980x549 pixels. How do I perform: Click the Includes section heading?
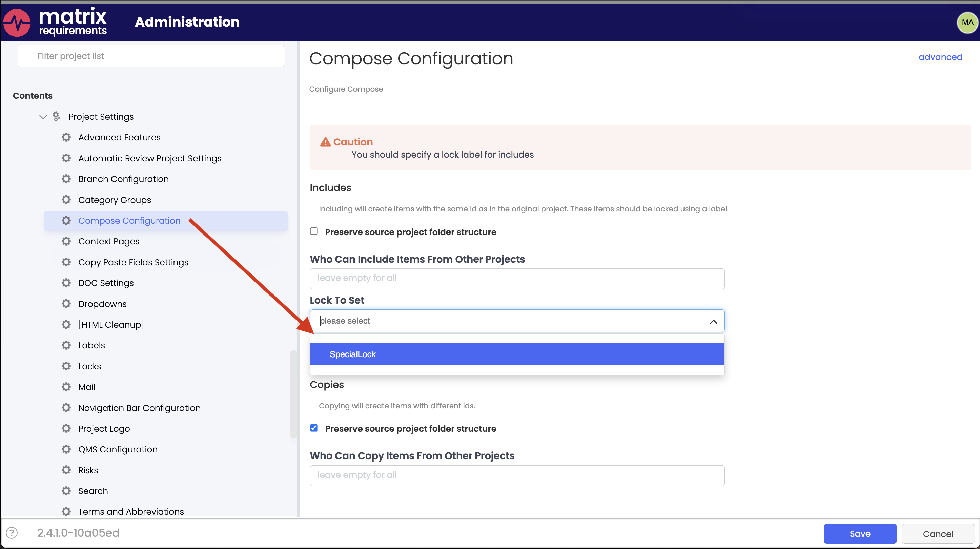click(330, 187)
